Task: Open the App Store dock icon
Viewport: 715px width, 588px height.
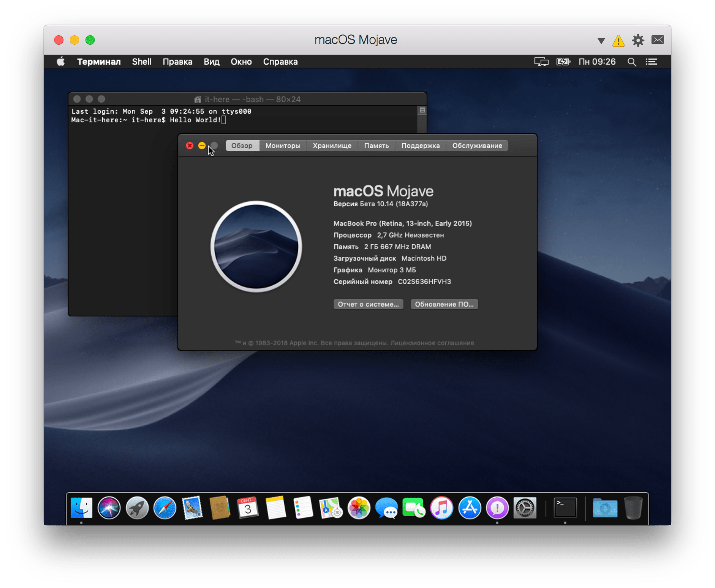Action: [470, 508]
